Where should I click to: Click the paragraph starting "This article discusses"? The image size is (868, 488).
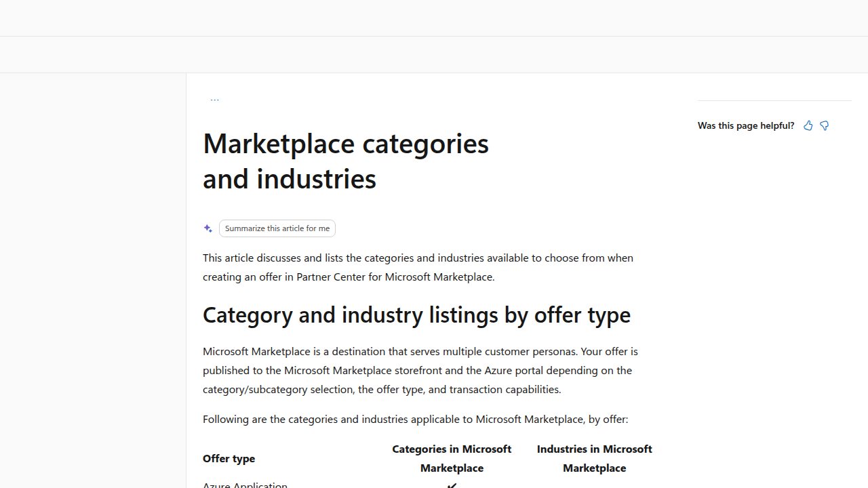coord(418,267)
